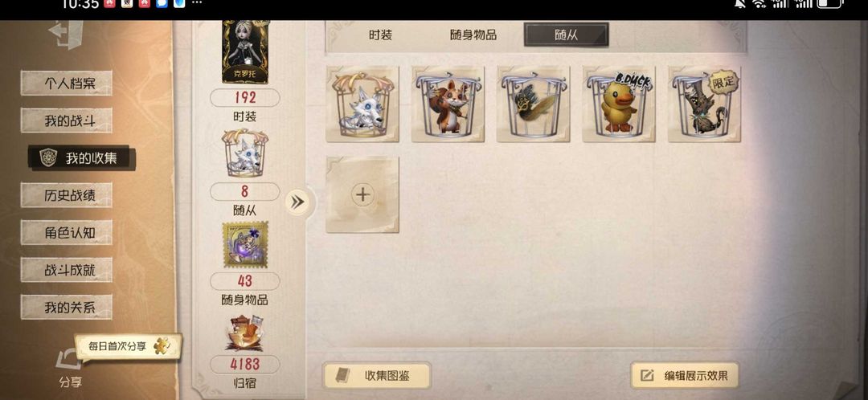Select the feathered bird pet in cage
Screen dimensions: 868x400
(x=534, y=104)
